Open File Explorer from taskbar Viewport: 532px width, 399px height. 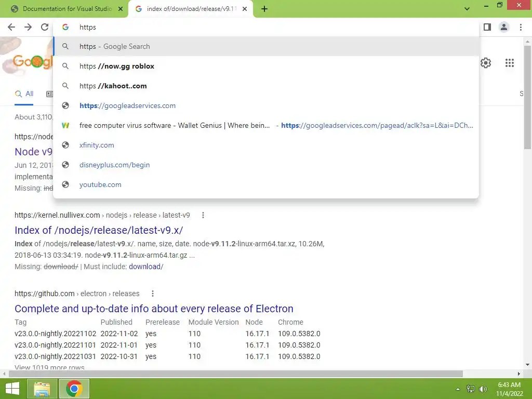click(x=42, y=389)
